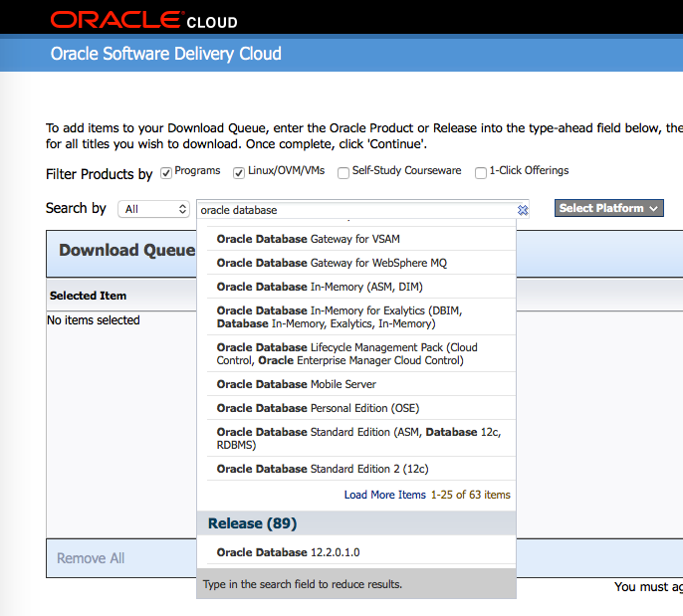
Task: Select Oracle Database In-Memory (ASM, DIM)
Action: (x=360, y=287)
